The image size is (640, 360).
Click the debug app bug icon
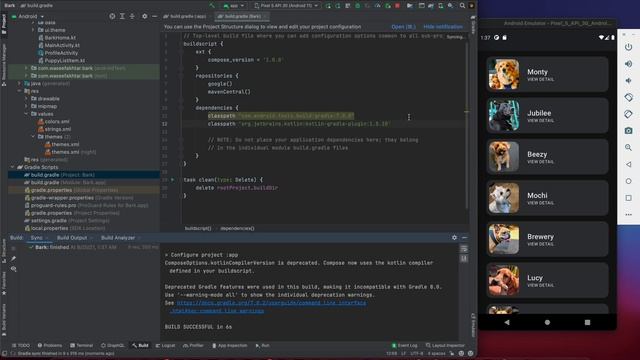tap(358, 6)
